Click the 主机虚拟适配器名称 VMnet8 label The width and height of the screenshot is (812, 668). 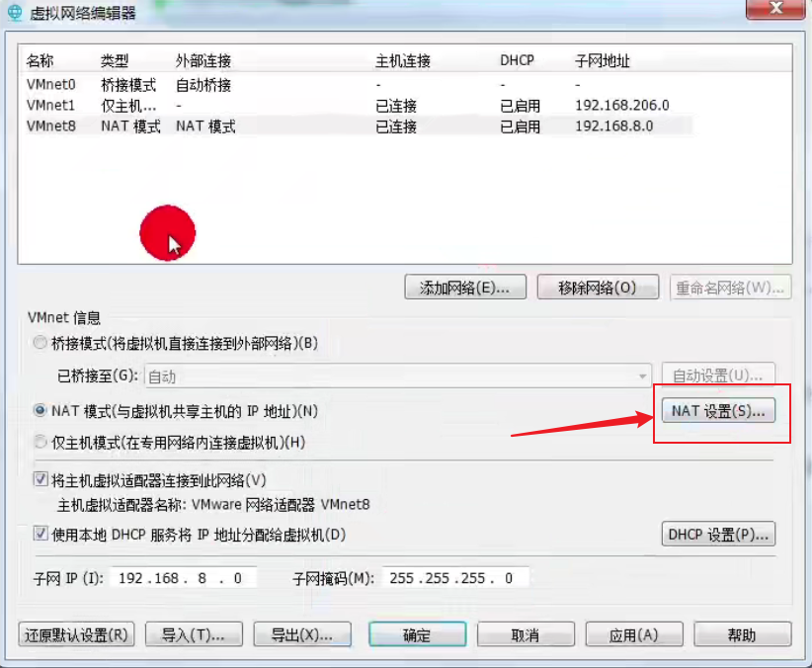coord(213,504)
